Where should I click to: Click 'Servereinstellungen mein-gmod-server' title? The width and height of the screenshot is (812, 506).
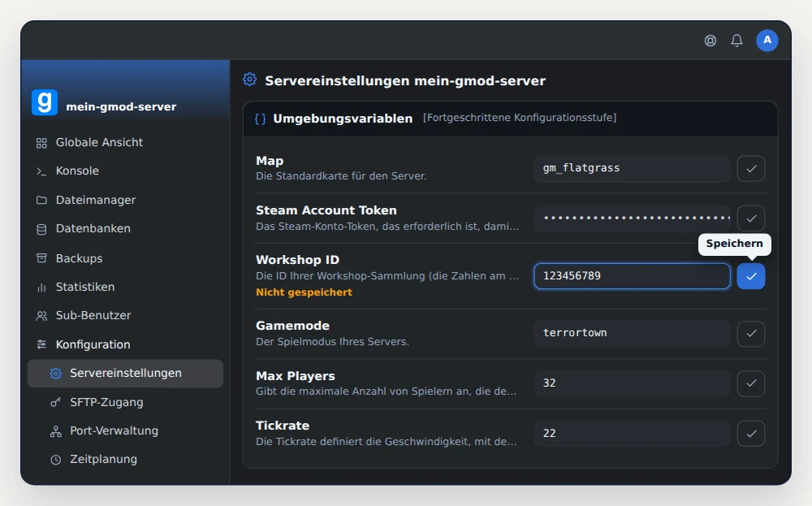pyautogui.click(x=405, y=80)
